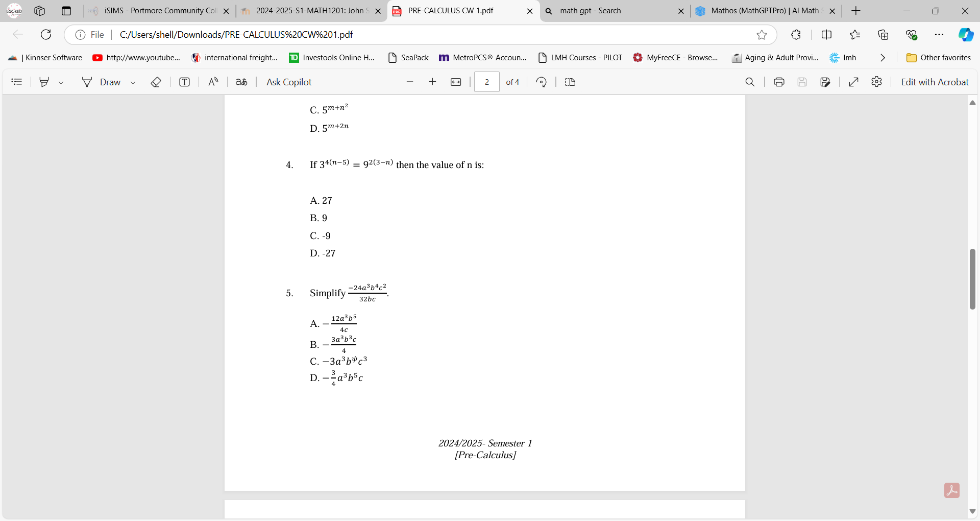Open the browser profile avatar

[14, 11]
